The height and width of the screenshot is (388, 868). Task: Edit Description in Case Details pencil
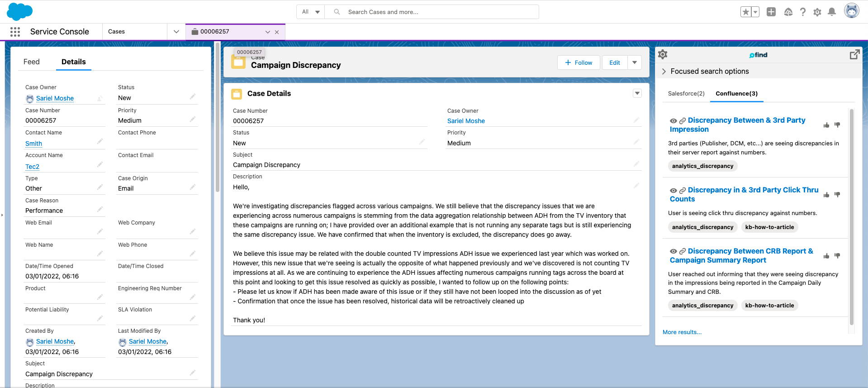pos(636,186)
